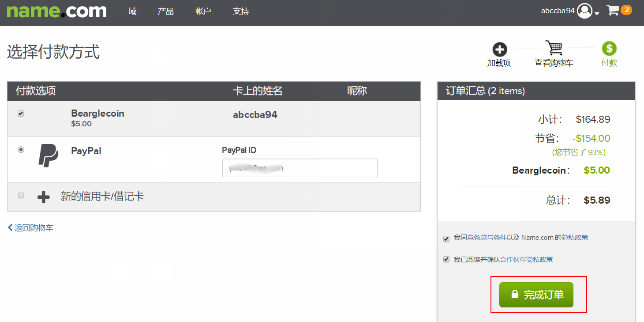Open the 支持 menu
The image size is (644, 322).
pyautogui.click(x=241, y=11)
